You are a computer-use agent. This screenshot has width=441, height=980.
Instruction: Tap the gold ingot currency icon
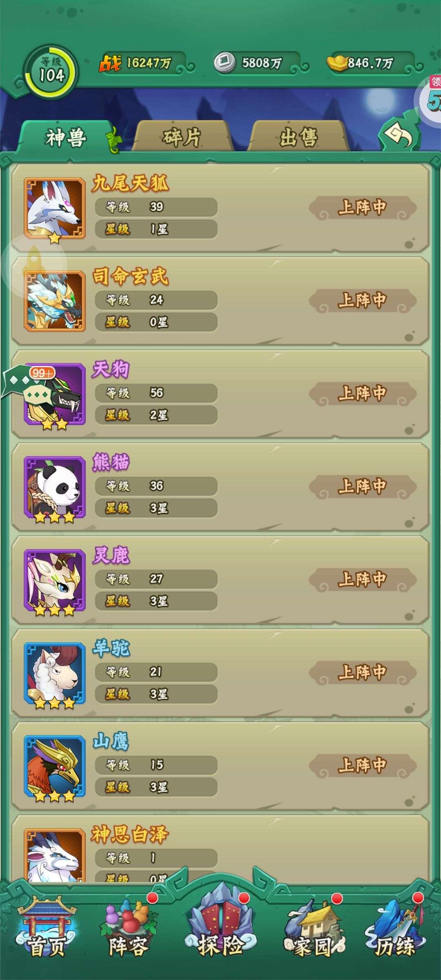(338, 63)
